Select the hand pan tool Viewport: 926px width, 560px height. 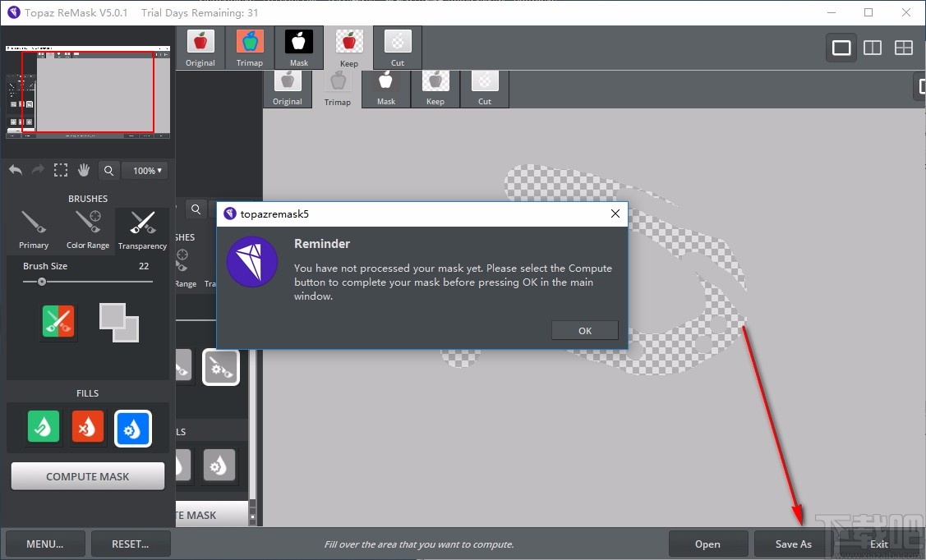(84, 171)
